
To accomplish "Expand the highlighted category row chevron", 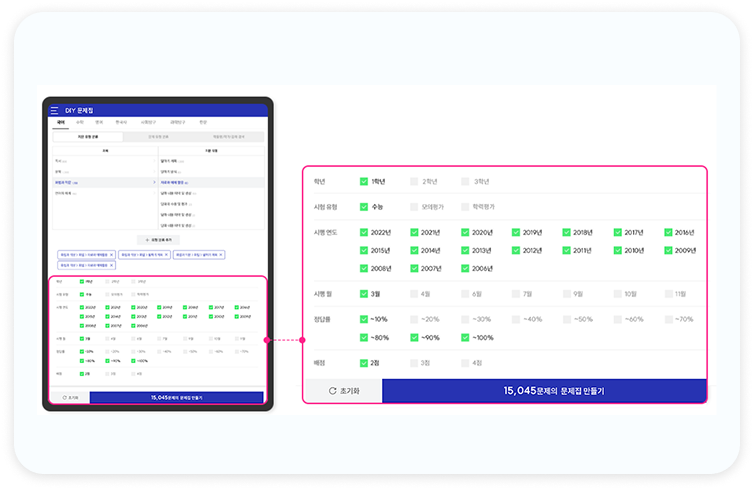I will [153, 183].
